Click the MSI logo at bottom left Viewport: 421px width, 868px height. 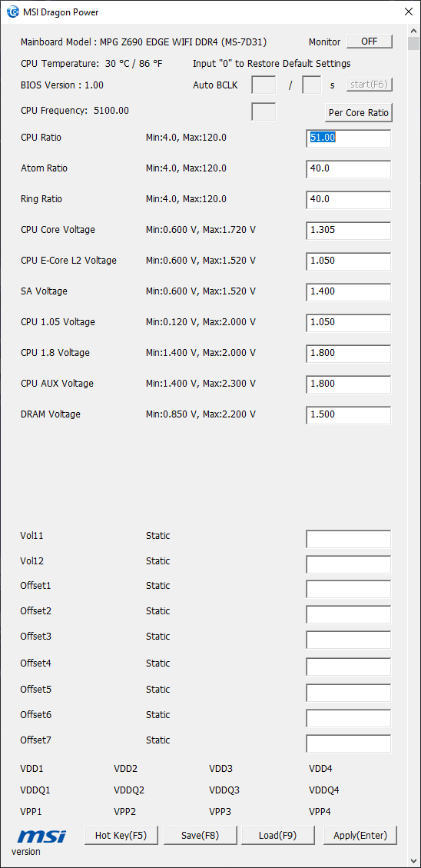coord(41,836)
